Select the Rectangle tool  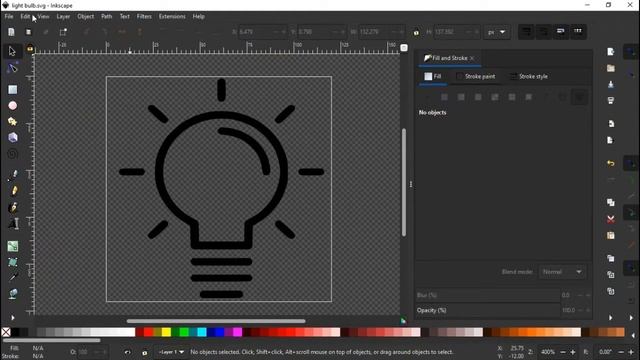point(13,89)
